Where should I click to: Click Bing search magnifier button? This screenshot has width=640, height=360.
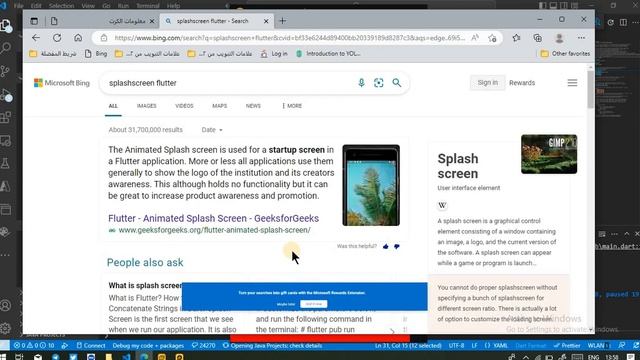click(397, 83)
